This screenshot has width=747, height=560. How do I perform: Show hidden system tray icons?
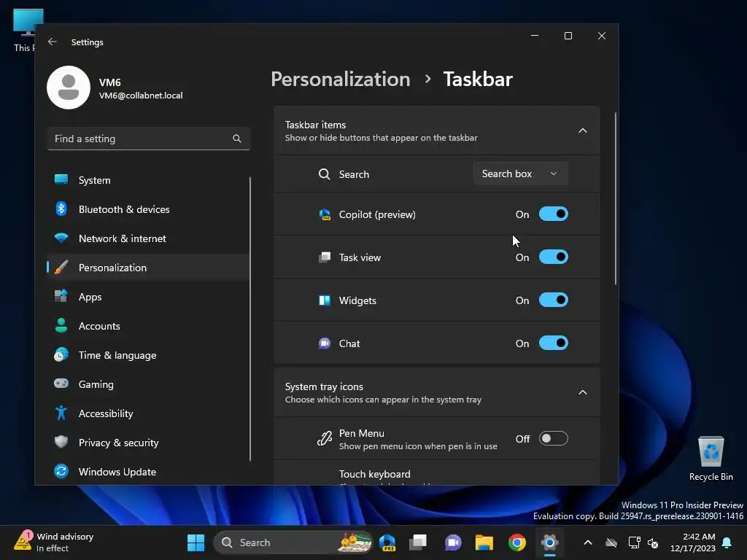click(x=588, y=542)
